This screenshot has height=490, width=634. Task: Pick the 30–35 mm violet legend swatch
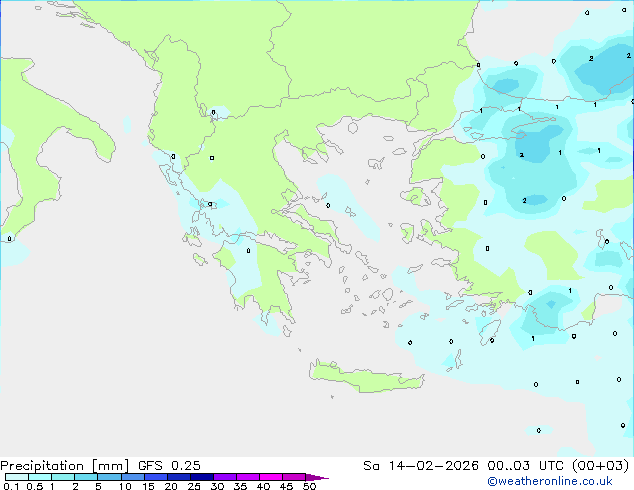coord(224,477)
